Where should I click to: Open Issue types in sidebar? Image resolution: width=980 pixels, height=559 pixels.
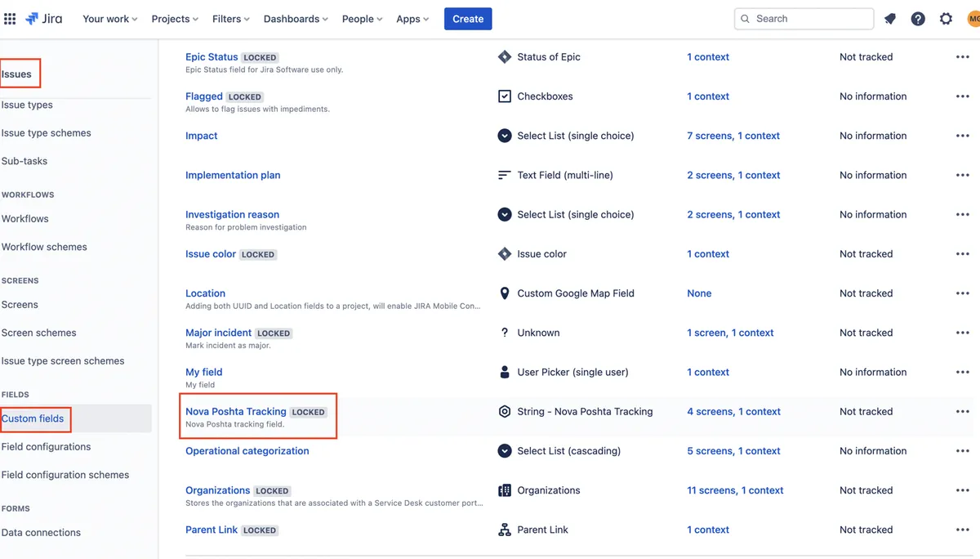tap(27, 105)
